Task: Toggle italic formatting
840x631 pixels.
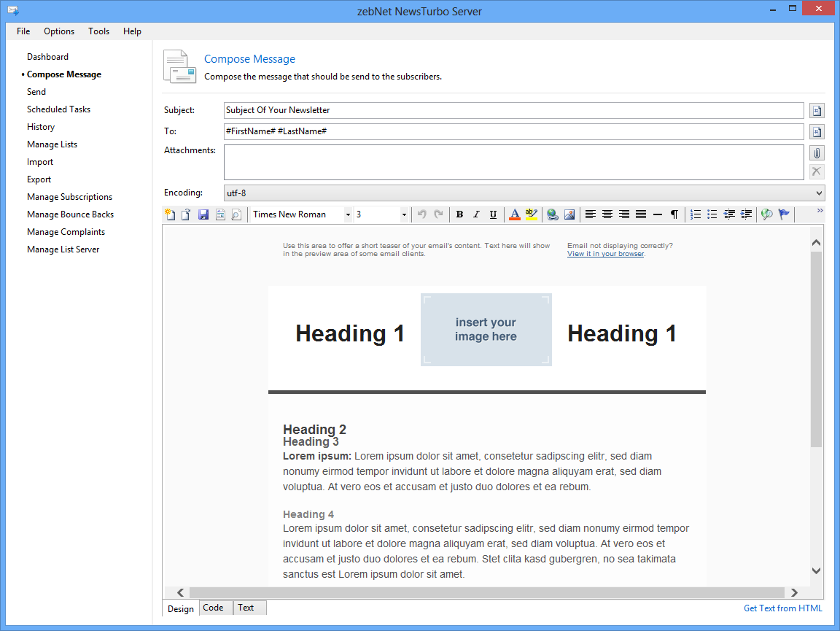Action: tap(476, 214)
